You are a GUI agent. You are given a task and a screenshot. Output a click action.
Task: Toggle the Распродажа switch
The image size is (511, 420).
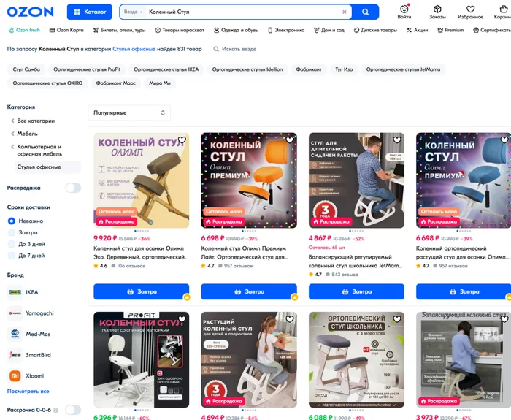click(x=73, y=188)
